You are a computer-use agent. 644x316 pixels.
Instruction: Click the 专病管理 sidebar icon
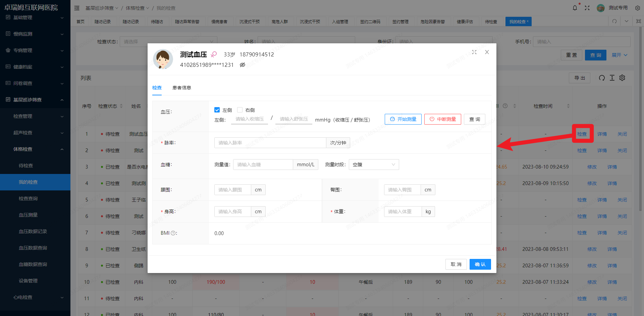8,50
